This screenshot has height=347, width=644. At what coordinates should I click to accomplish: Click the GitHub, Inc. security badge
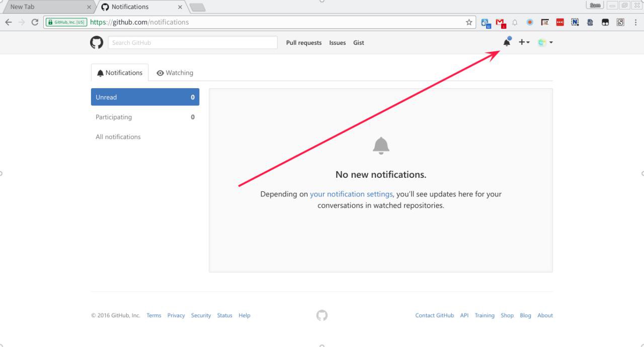tap(66, 22)
